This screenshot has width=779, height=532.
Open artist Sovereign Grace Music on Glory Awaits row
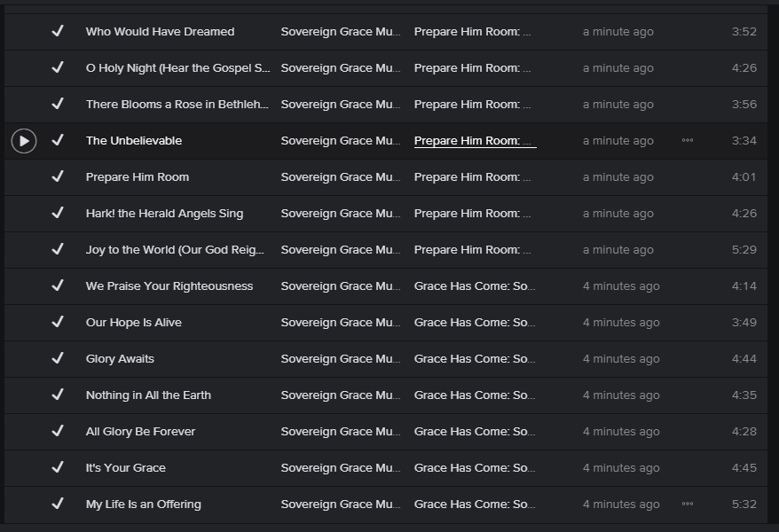pyautogui.click(x=340, y=359)
